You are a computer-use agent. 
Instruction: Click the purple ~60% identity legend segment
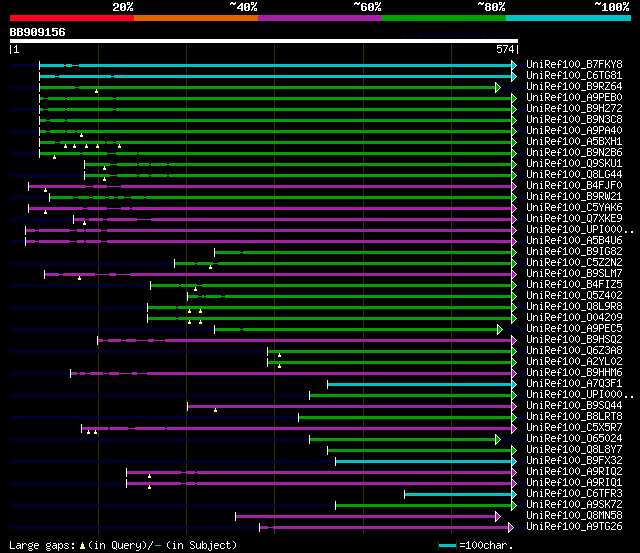[x=320, y=18]
